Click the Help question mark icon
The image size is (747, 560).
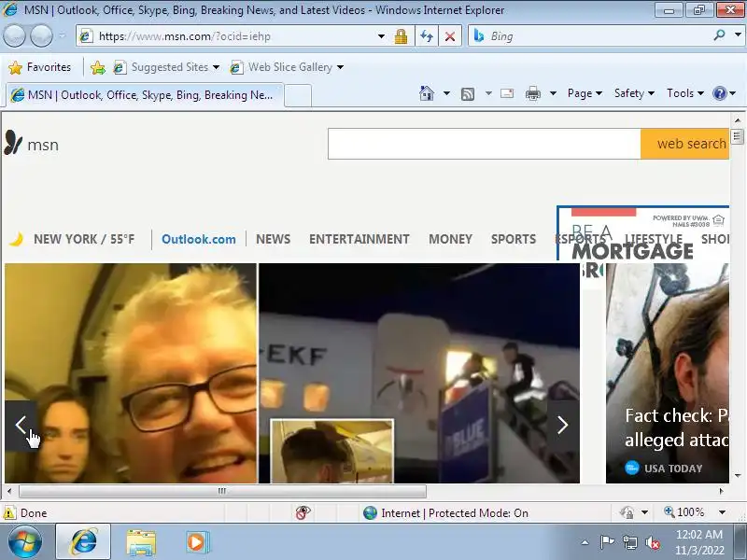tap(719, 93)
